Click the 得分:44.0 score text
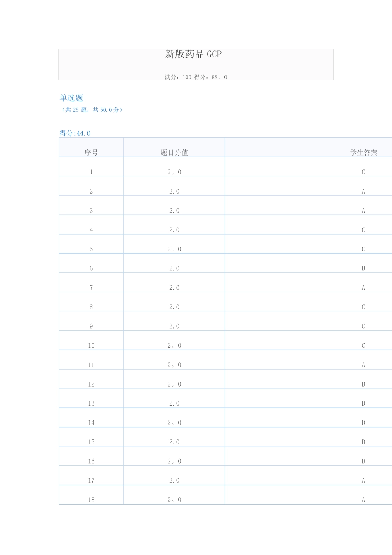Viewport: 392px width, 555px height. [75, 133]
